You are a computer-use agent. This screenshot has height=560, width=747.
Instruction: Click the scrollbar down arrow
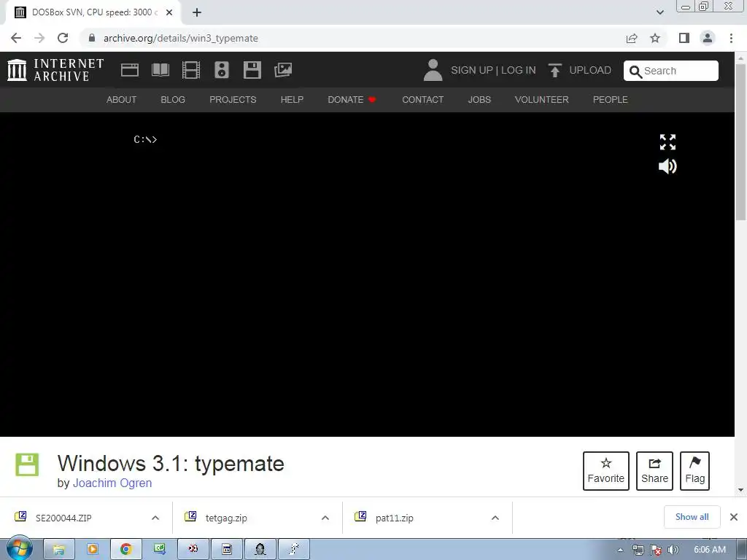(741, 489)
